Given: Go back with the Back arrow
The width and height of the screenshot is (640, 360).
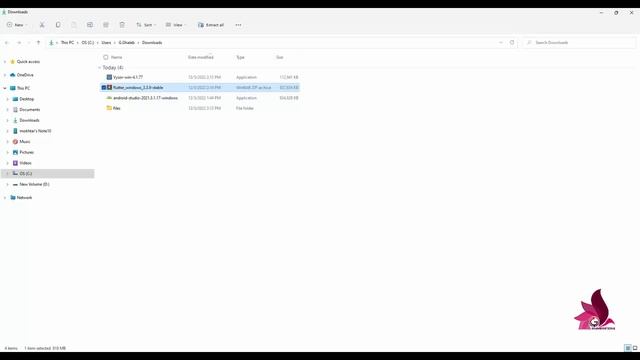Looking at the screenshot, I should tap(7, 42).
